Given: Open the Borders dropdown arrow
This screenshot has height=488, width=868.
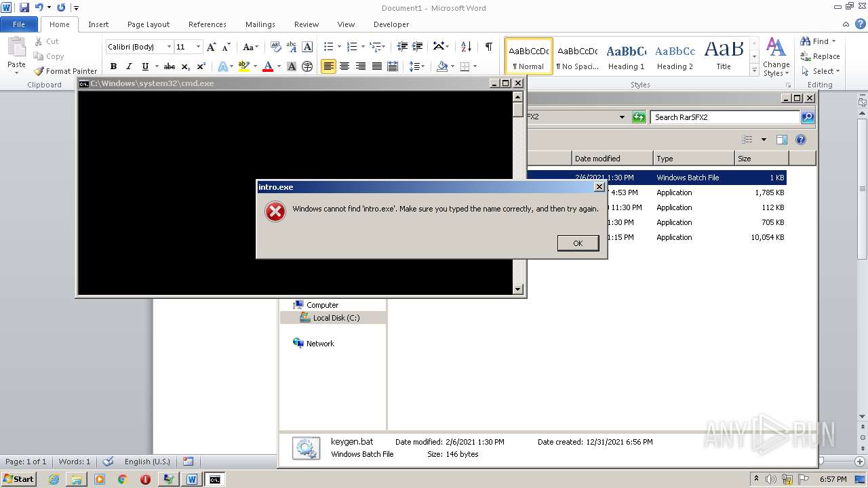Looking at the screenshot, I should [x=475, y=66].
